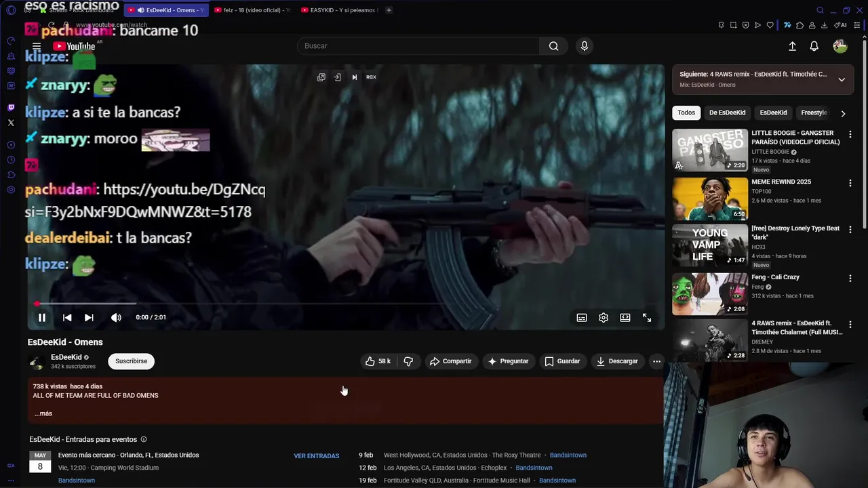Click the Buscar search field
The width and height of the screenshot is (868, 488).
click(x=418, y=46)
